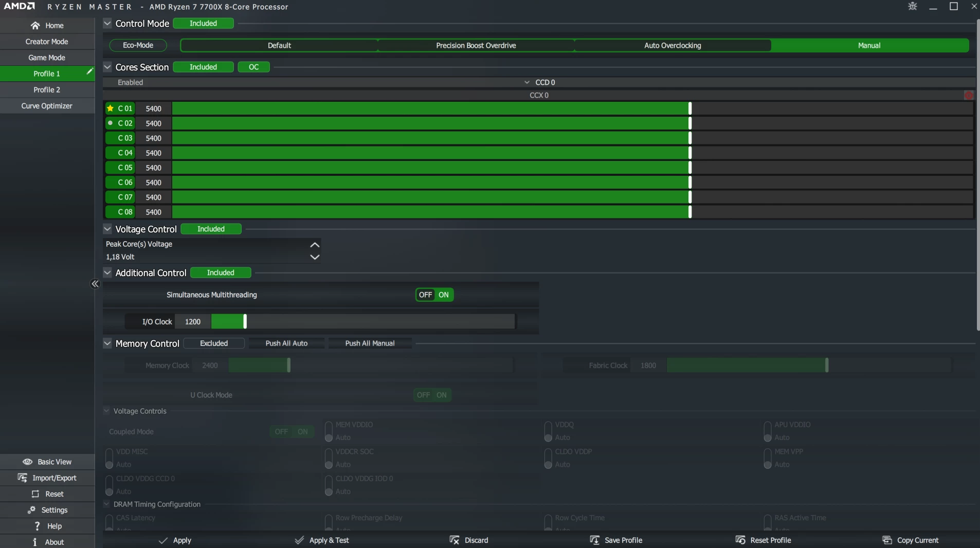Select Auto Overclocking mode
Image resolution: width=980 pixels, height=548 pixels.
click(673, 45)
